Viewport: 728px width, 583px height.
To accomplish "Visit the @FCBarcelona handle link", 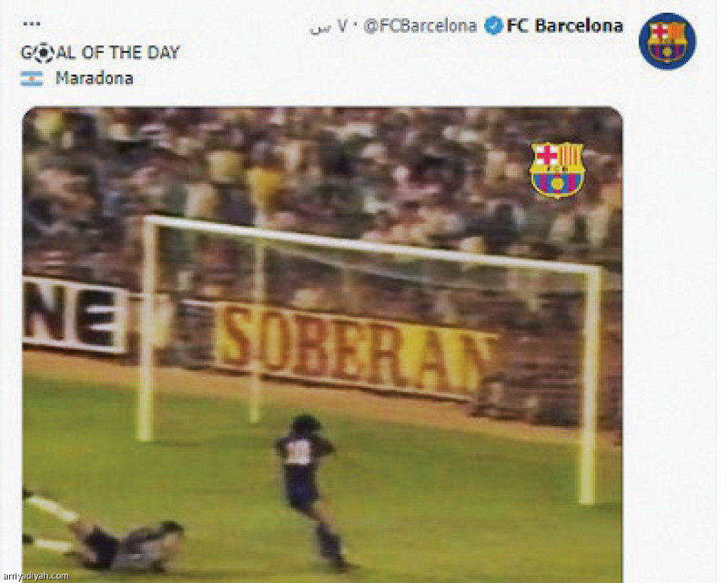I will coord(420,26).
